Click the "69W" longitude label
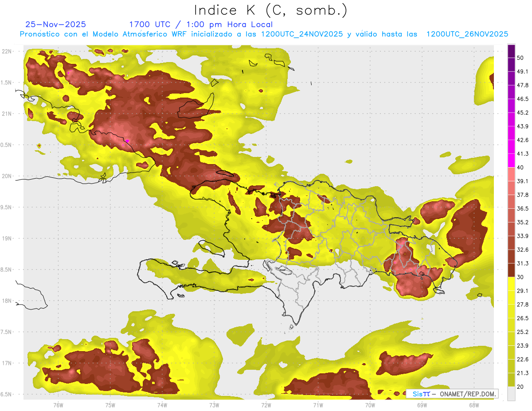 click(422, 405)
